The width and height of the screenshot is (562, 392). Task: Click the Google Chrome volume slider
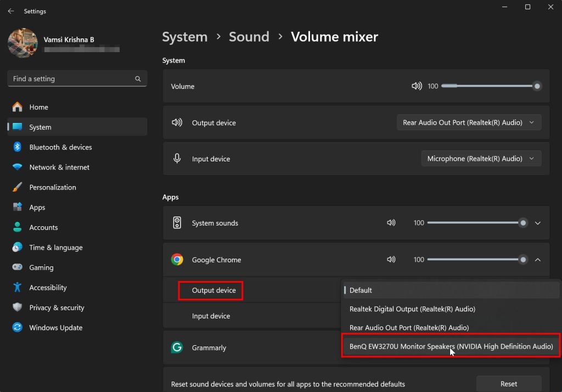475,260
